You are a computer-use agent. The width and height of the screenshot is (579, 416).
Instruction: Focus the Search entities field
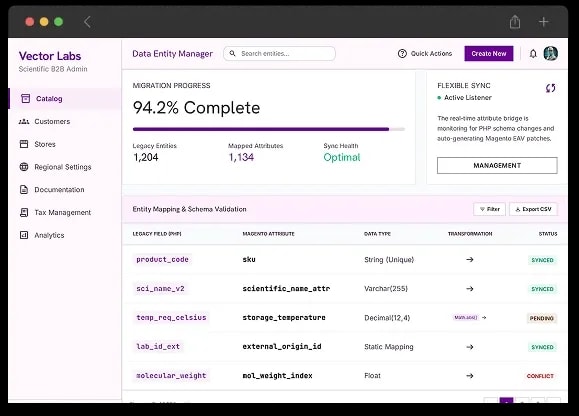pos(280,54)
